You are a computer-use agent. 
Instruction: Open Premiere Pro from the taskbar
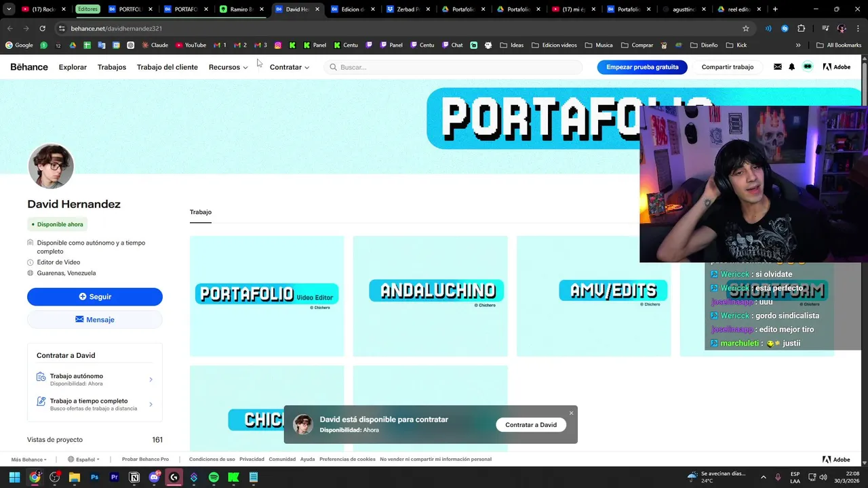[114, 477]
